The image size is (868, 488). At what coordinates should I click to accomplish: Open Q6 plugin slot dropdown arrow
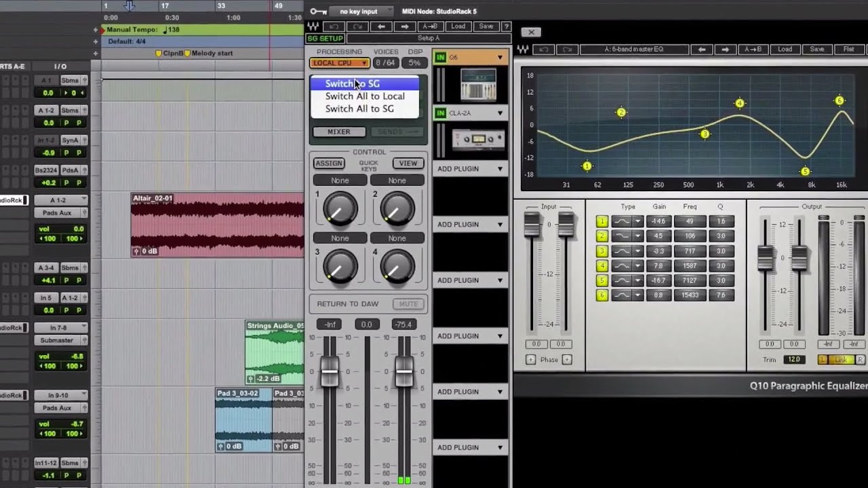click(500, 58)
